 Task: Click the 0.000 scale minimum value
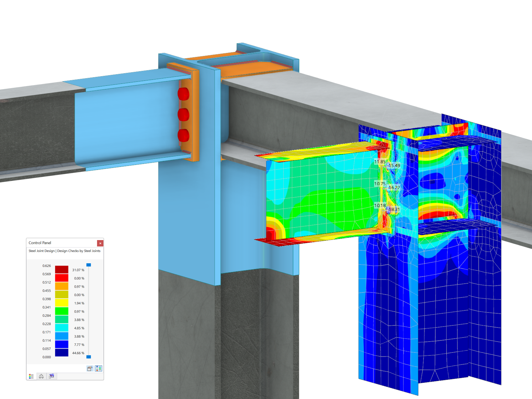pyautogui.click(x=47, y=357)
